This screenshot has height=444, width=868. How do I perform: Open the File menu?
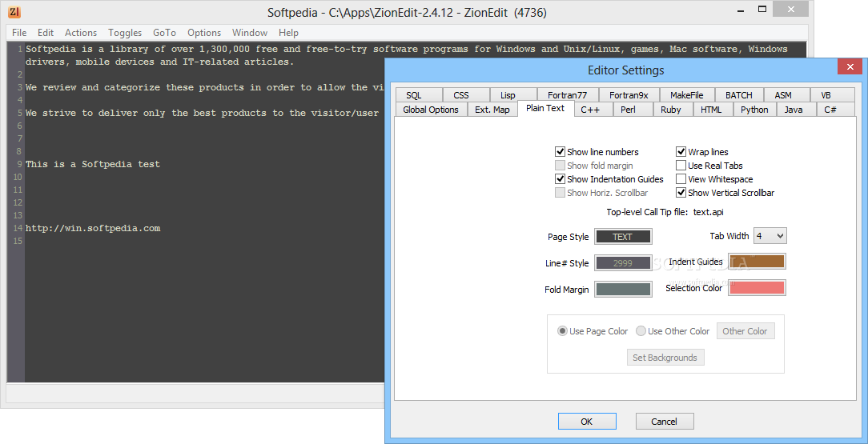[x=19, y=33]
